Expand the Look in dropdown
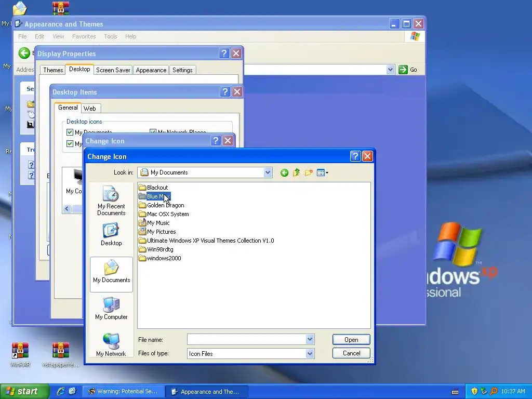The image size is (532, 399). coord(268,172)
